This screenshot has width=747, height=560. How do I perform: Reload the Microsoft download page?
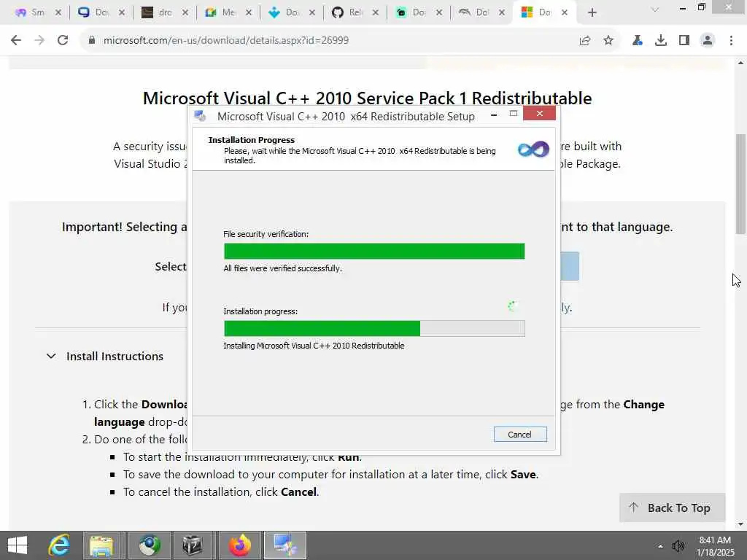point(63,41)
